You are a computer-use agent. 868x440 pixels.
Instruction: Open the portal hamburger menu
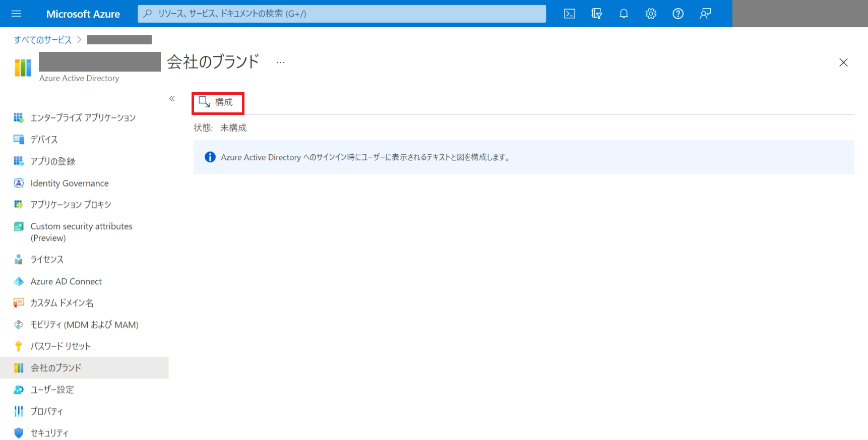[x=16, y=14]
